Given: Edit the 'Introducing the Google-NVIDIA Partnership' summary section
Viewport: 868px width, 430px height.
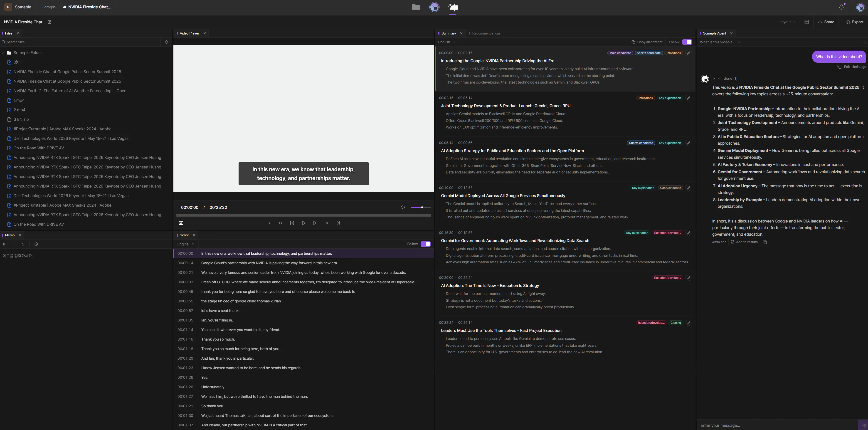Looking at the screenshot, I should pyautogui.click(x=688, y=53).
